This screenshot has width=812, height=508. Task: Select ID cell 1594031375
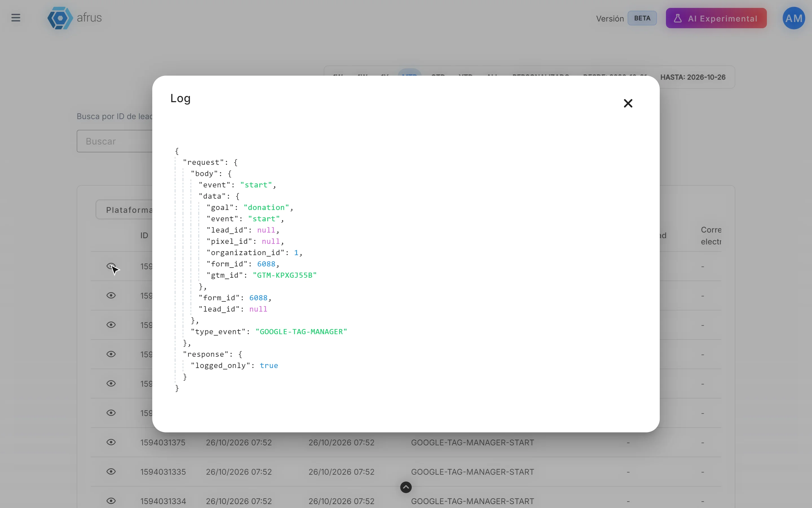click(163, 443)
